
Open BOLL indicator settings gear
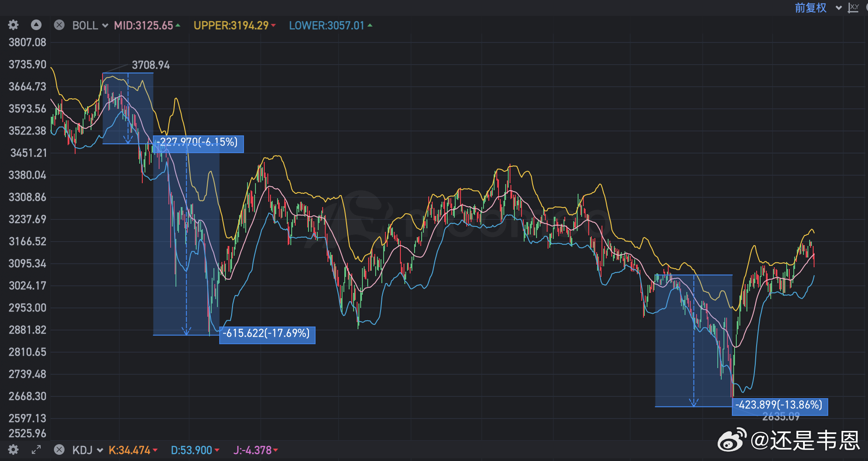[x=13, y=25]
